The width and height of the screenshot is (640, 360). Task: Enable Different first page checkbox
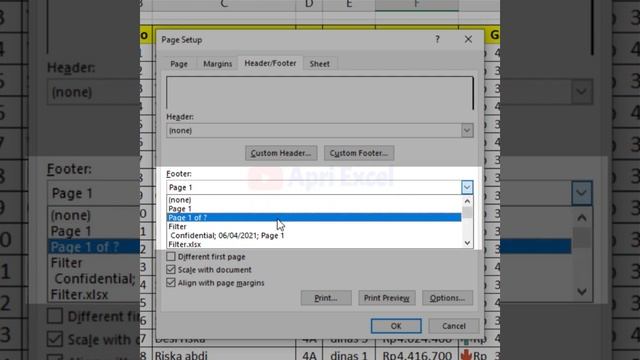pos(171,257)
